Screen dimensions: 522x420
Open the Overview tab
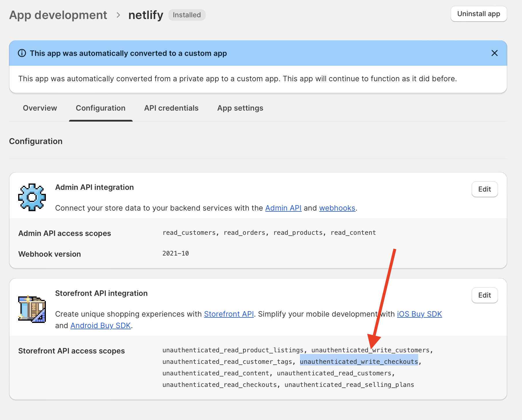click(x=40, y=108)
